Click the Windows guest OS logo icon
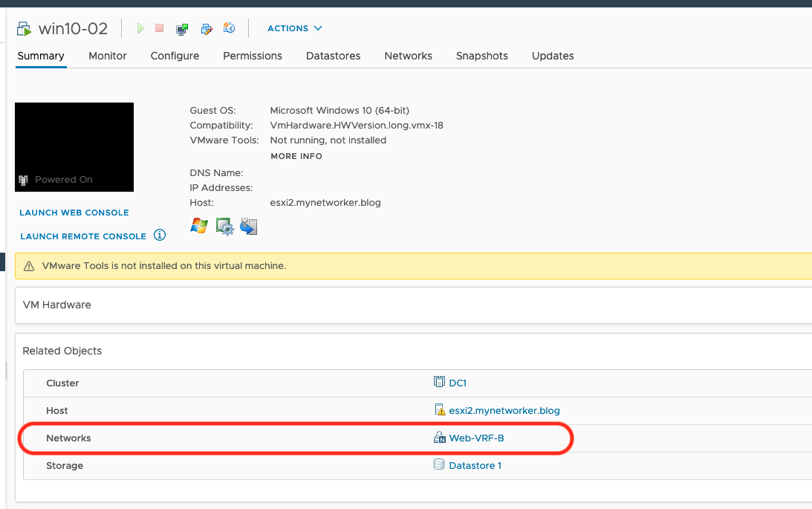Viewport: 812px width, 509px height. point(199,226)
